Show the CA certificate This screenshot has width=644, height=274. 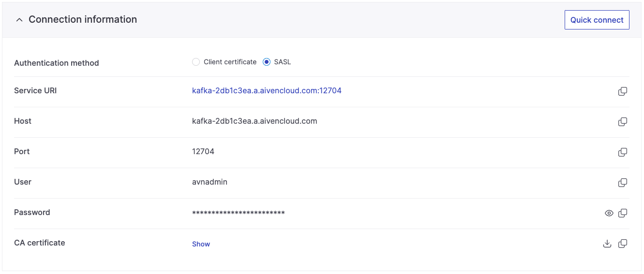201,244
